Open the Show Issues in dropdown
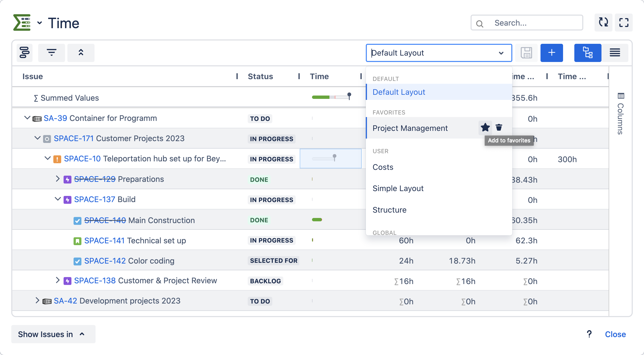This screenshot has width=644, height=355. click(x=53, y=334)
